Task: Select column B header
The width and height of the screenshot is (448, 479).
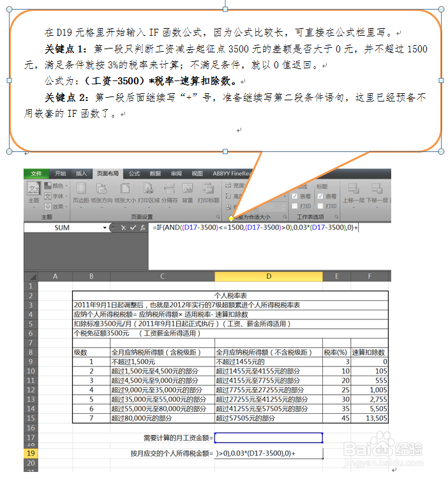Action: 91,277
